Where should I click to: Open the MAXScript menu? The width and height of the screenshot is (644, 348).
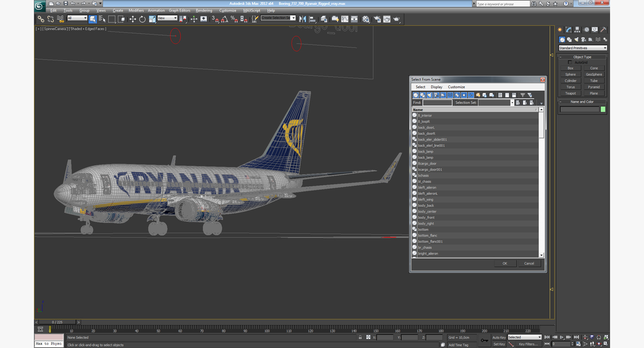252,10
